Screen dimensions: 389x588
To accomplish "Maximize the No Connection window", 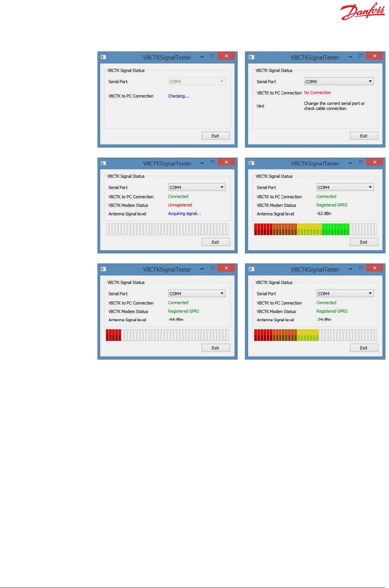I will click(361, 56).
